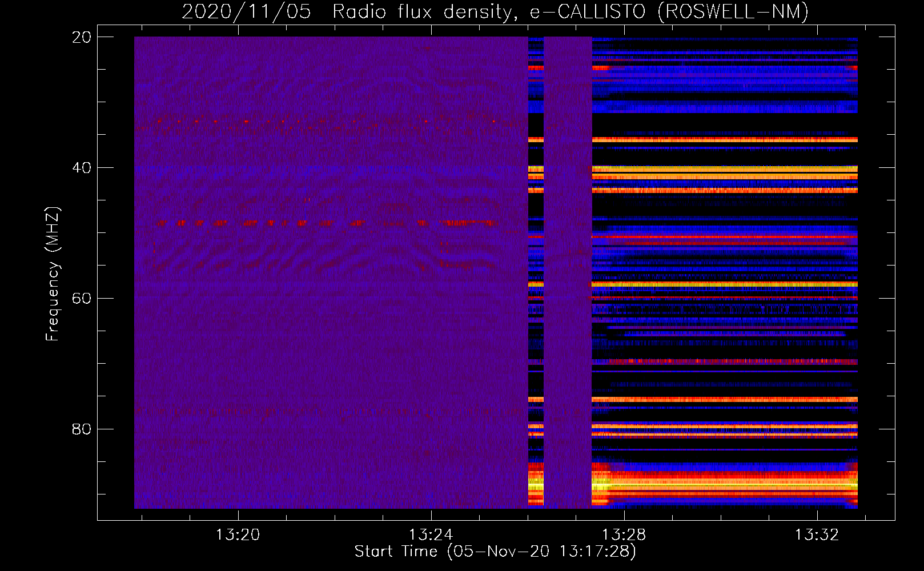The width and height of the screenshot is (924, 571).
Task: Click the 'Frequency (MHZ)' y-axis label
Action: (x=53, y=274)
